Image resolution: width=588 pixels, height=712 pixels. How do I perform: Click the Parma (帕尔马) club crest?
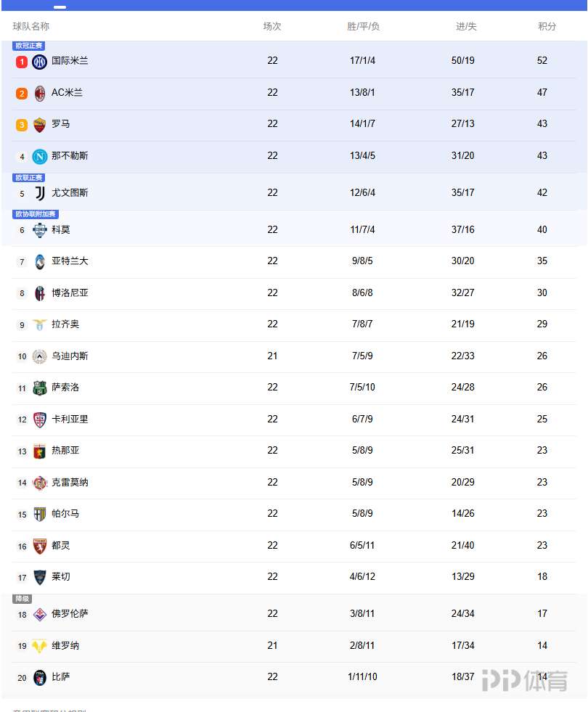39,514
